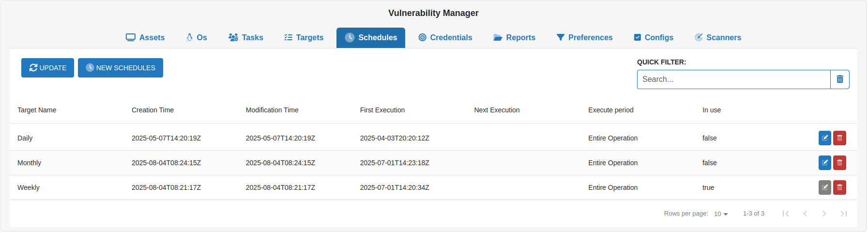The width and height of the screenshot is (868, 233).
Task: Click the grayed edit icon for Weekly
Action: click(824, 187)
